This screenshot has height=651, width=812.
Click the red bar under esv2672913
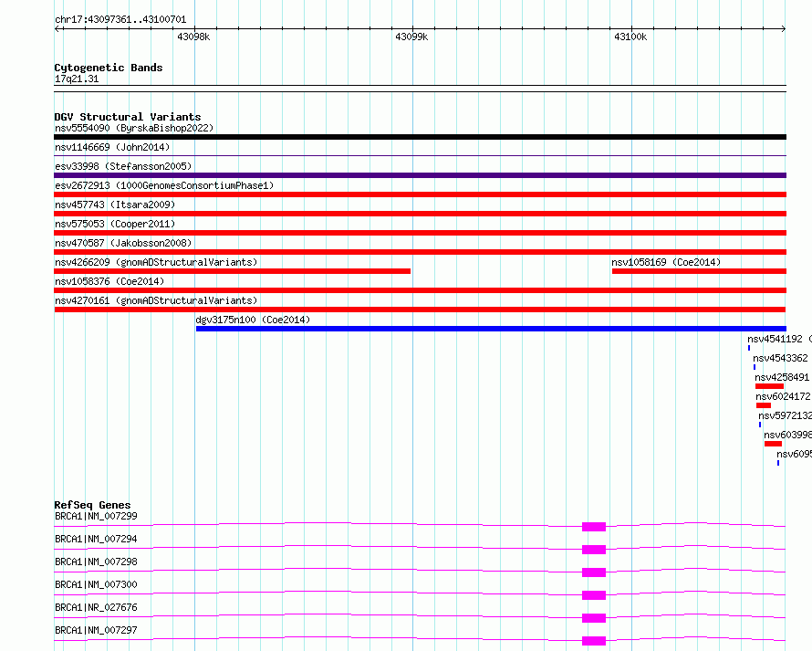pyautogui.click(x=420, y=194)
